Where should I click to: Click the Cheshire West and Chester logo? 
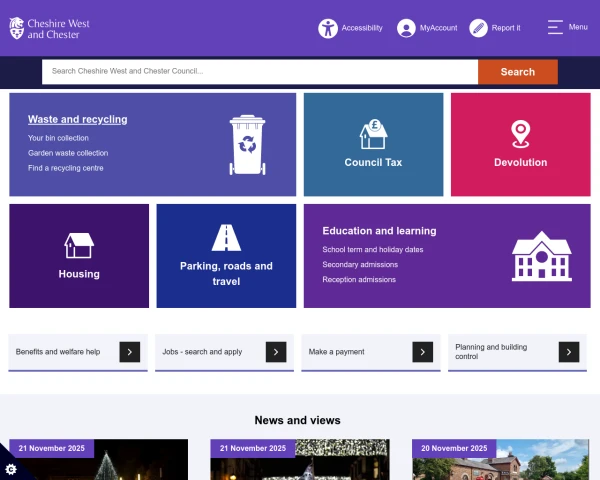click(49, 28)
